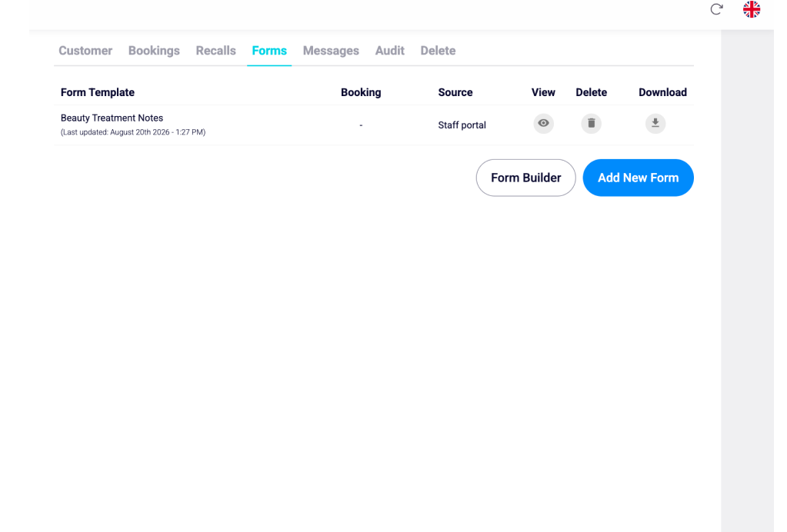Click the Staff portal source cell
This screenshot has width=787, height=532.
pyautogui.click(x=462, y=125)
